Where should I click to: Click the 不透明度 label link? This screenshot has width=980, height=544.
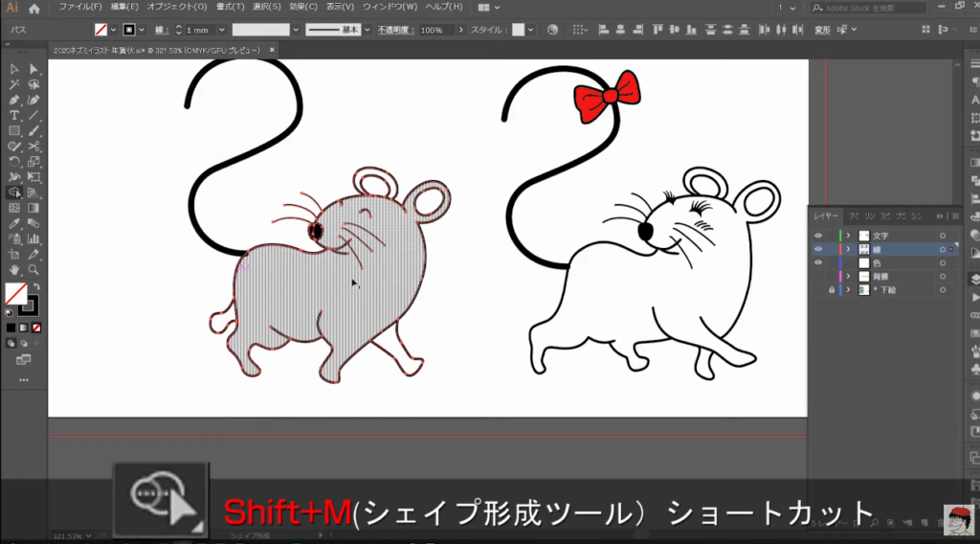(x=394, y=30)
